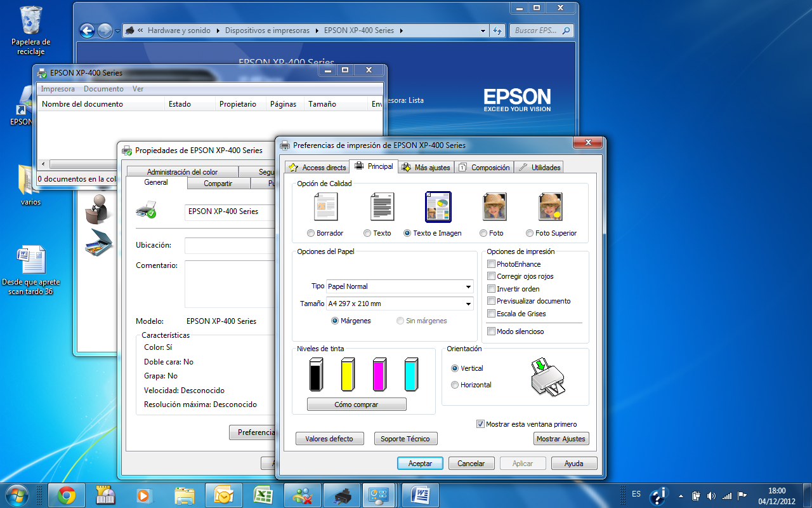Open Windows Explorer folder in taskbar
Image resolution: width=812 pixels, height=508 pixels.
click(184, 495)
